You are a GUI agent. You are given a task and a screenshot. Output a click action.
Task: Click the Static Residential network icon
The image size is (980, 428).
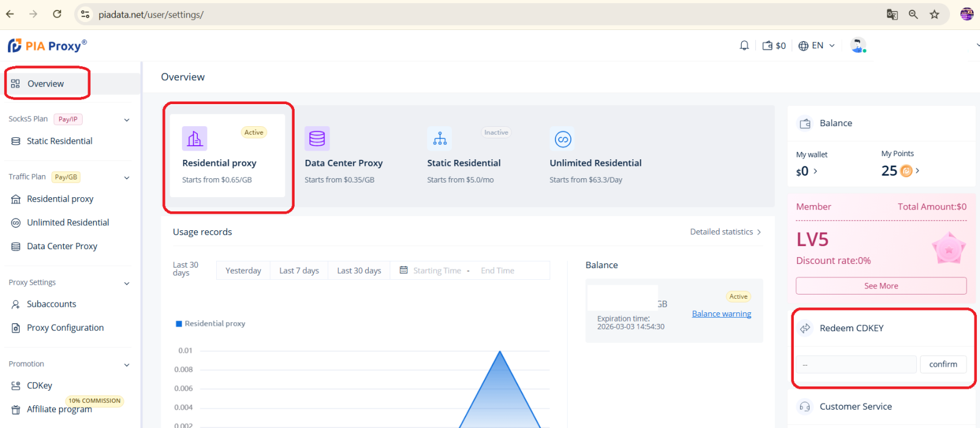click(x=440, y=139)
